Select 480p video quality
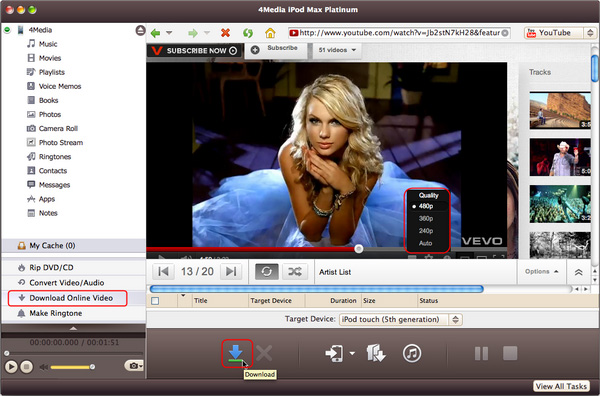The width and height of the screenshot is (600, 396). pyautogui.click(x=427, y=206)
